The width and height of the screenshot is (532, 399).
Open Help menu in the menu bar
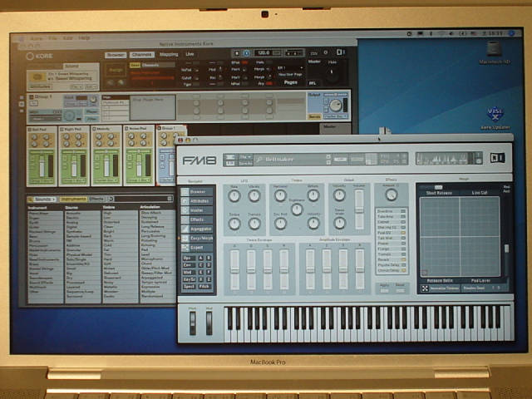84,37
